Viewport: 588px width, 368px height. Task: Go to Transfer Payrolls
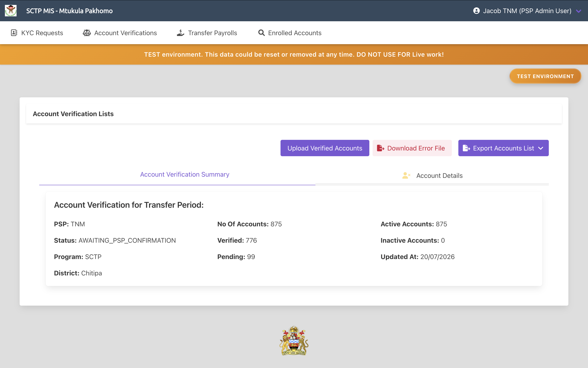207,33
